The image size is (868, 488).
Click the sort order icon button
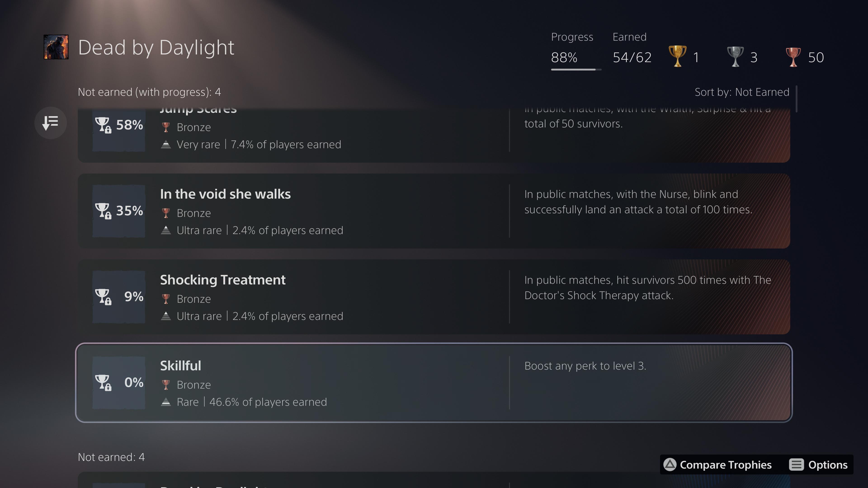tap(51, 123)
